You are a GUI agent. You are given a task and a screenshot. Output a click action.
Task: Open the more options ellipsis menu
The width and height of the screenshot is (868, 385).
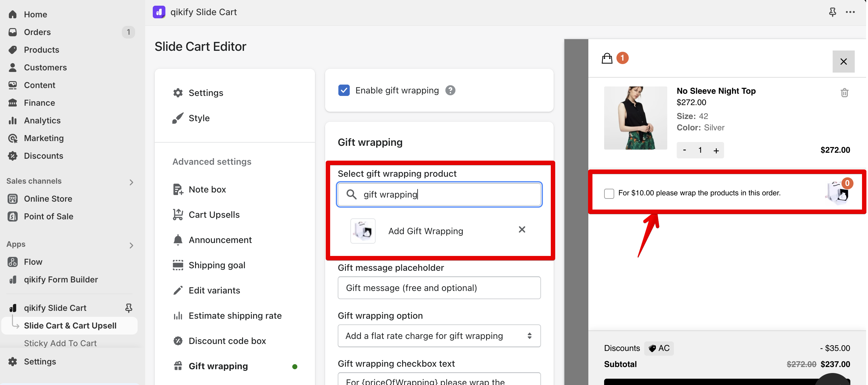(x=850, y=12)
